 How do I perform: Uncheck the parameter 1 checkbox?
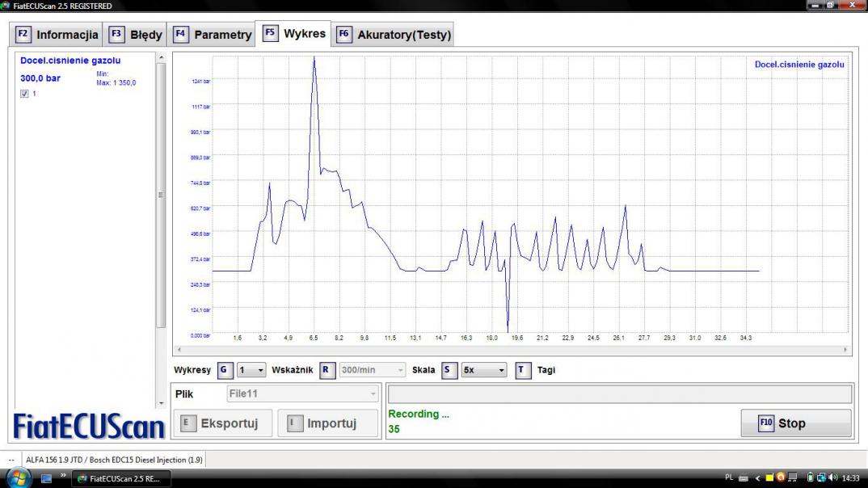pos(24,94)
